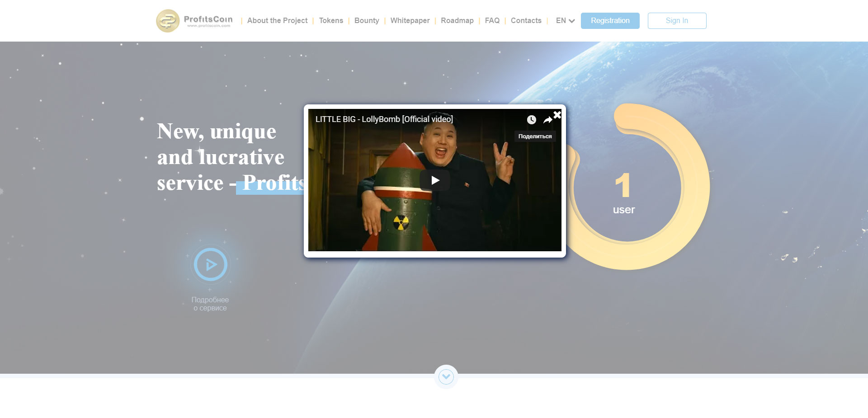This screenshot has height=418, width=868.
Task: Click the ProfitsCoin coin logo
Action: (x=168, y=21)
